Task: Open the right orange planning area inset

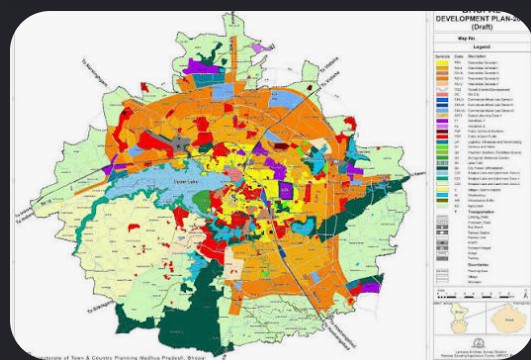Action: [509, 318]
